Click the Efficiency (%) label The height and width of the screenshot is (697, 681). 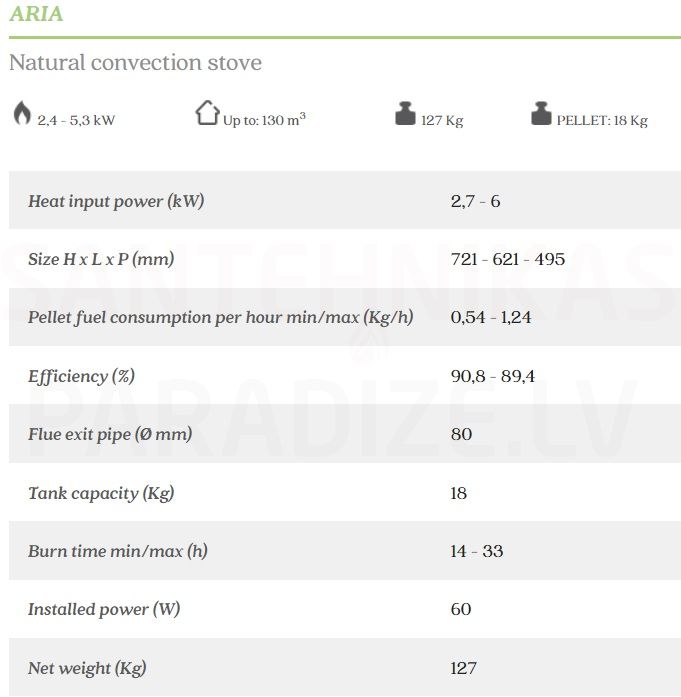pyautogui.click(x=81, y=376)
